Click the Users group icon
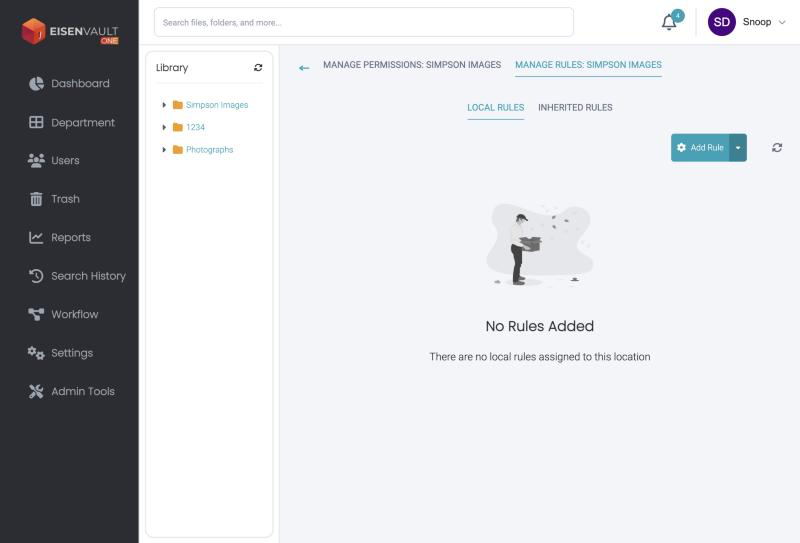 coord(36,161)
